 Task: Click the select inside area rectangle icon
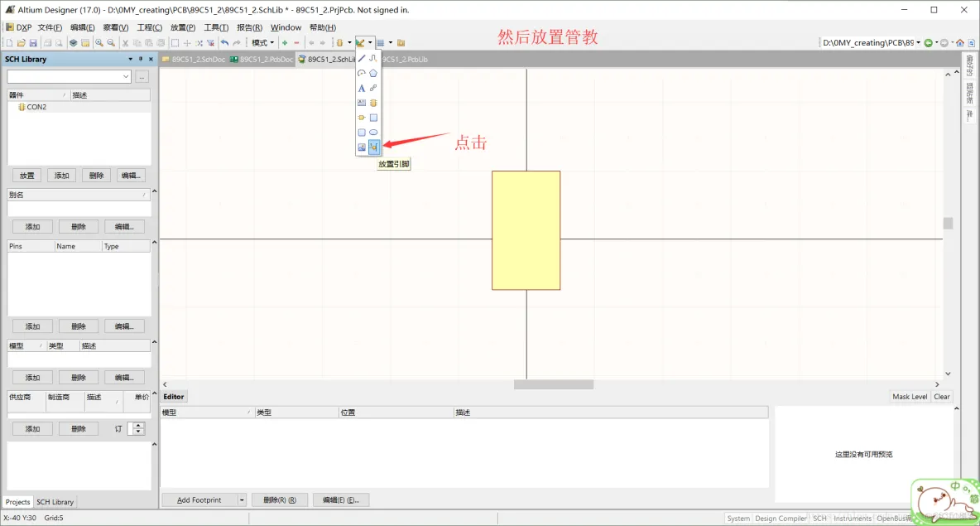[175, 43]
